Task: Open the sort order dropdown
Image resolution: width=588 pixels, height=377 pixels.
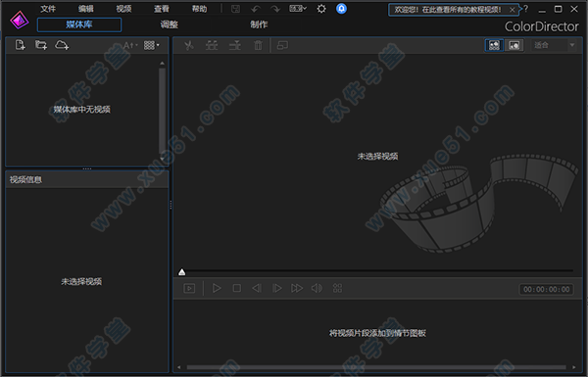Action: click(x=130, y=45)
